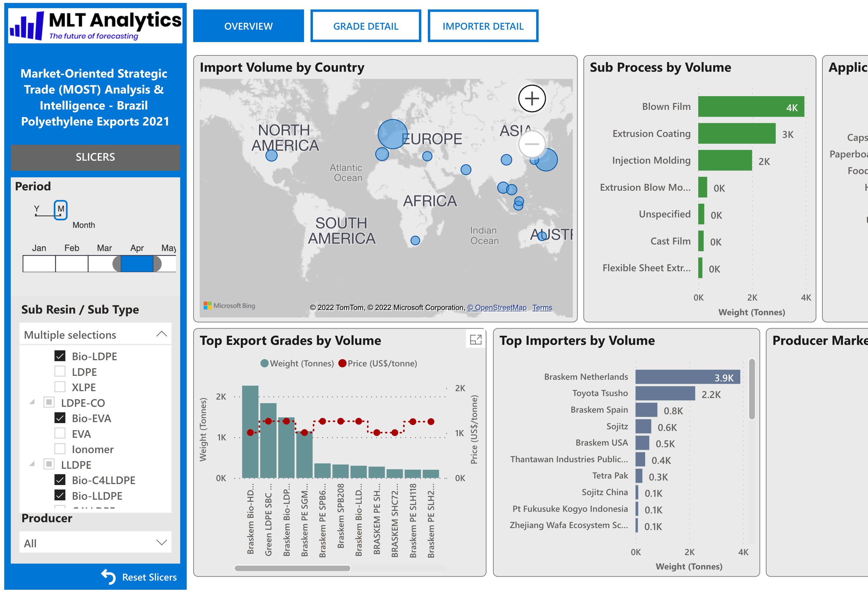Click the Weight (Tonnes) legend marker
The image size is (868, 590).
(x=264, y=363)
